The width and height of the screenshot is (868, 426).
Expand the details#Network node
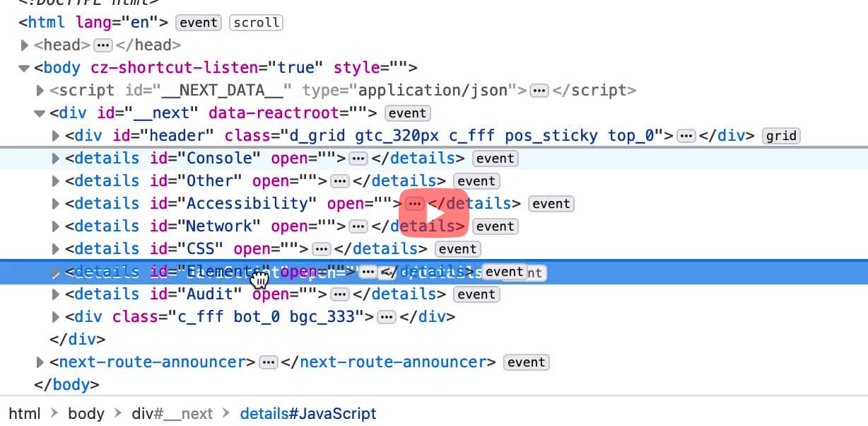56,226
